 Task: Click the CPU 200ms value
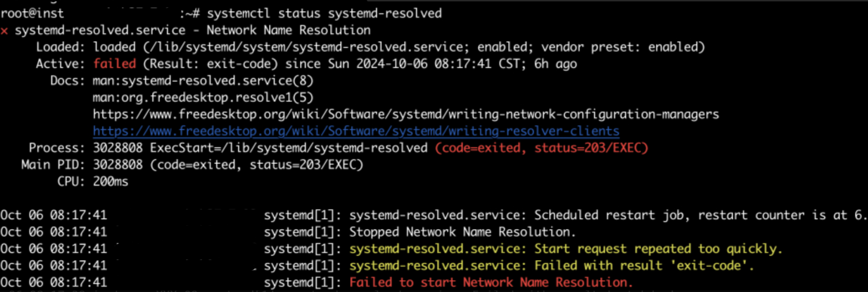[110, 182]
